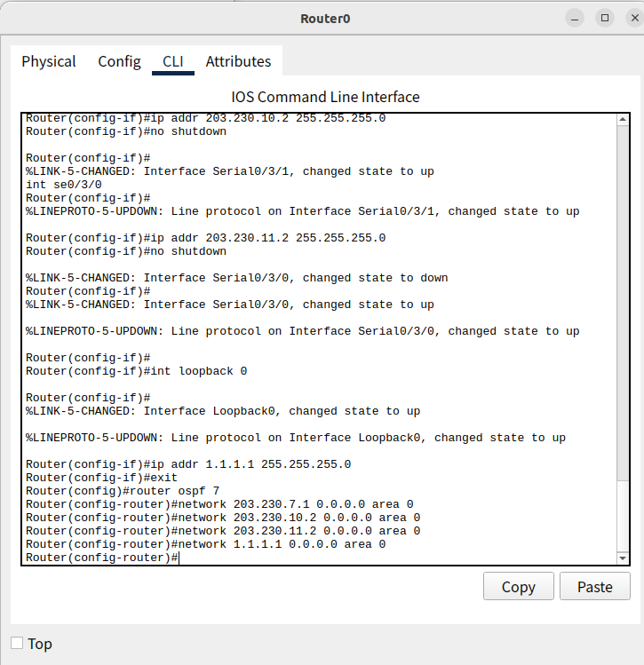Click the Copy button
Viewport: 644px width, 665px height.
click(519, 586)
